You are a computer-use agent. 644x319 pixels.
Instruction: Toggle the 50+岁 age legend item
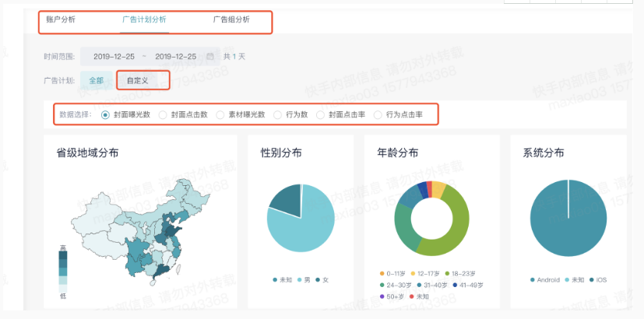click(x=392, y=296)
